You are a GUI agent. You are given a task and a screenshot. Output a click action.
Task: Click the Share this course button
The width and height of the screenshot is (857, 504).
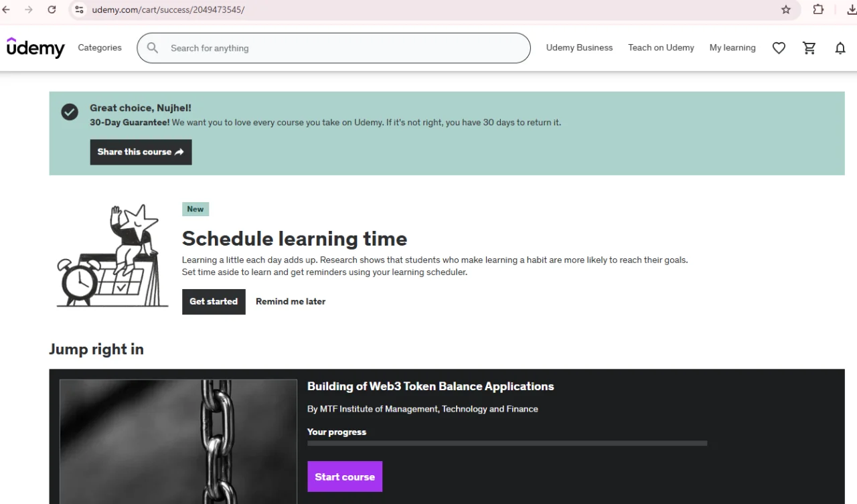(x=141, y=152)
